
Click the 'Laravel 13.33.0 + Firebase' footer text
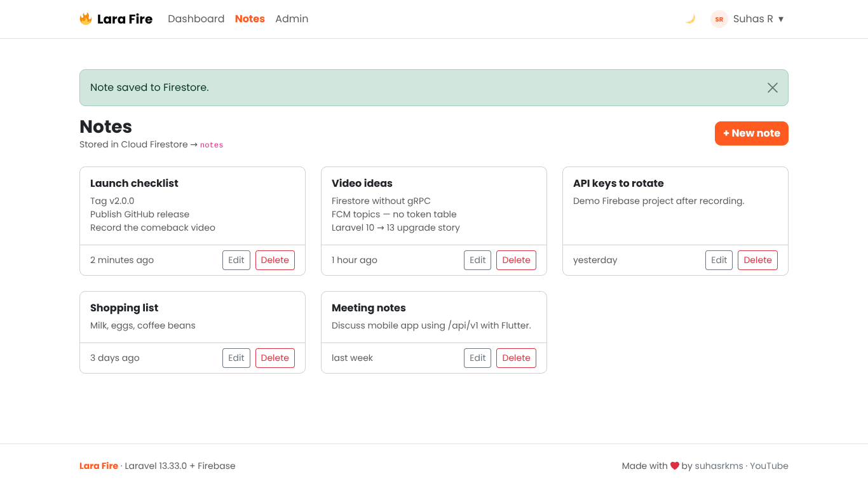point(180,466)
